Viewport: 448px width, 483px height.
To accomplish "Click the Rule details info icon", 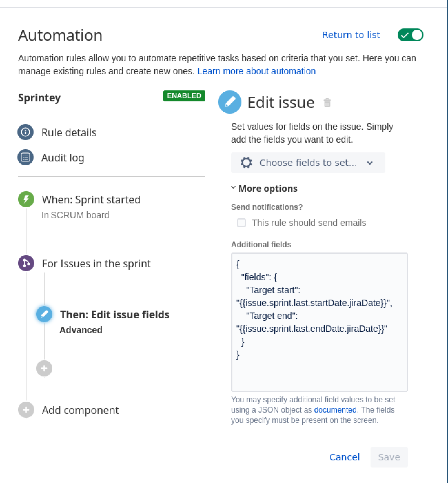I will click(x=25, y=132).
